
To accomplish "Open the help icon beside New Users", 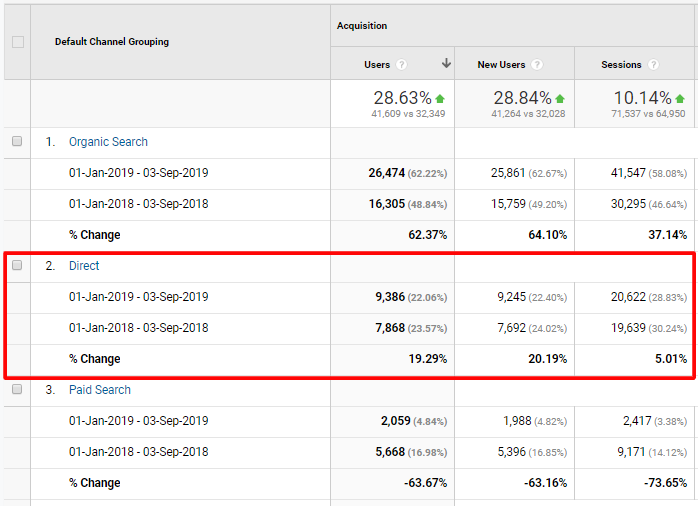I will 537,65.
